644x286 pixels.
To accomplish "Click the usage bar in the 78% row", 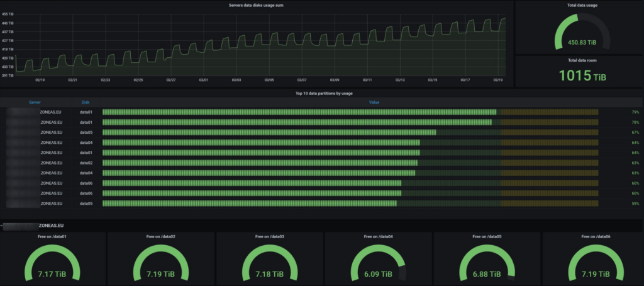I will click(x=350, y=122).
